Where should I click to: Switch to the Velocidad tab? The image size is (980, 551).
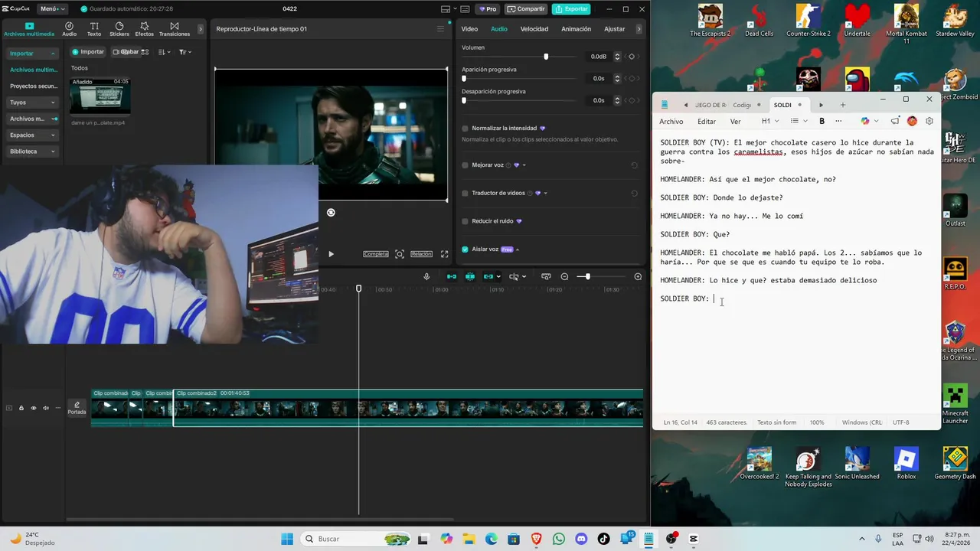click(x=534, y=29)
